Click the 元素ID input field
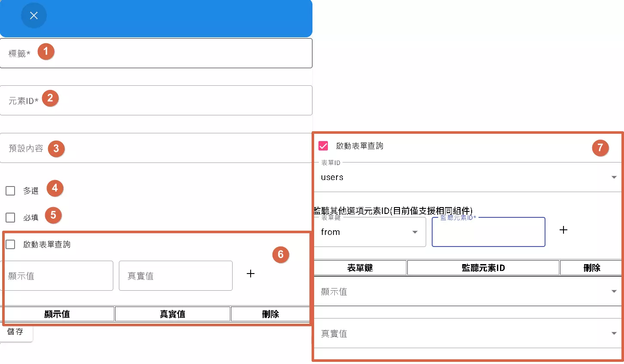The width and height of the screenshot is (624, 364). point(156,100)
